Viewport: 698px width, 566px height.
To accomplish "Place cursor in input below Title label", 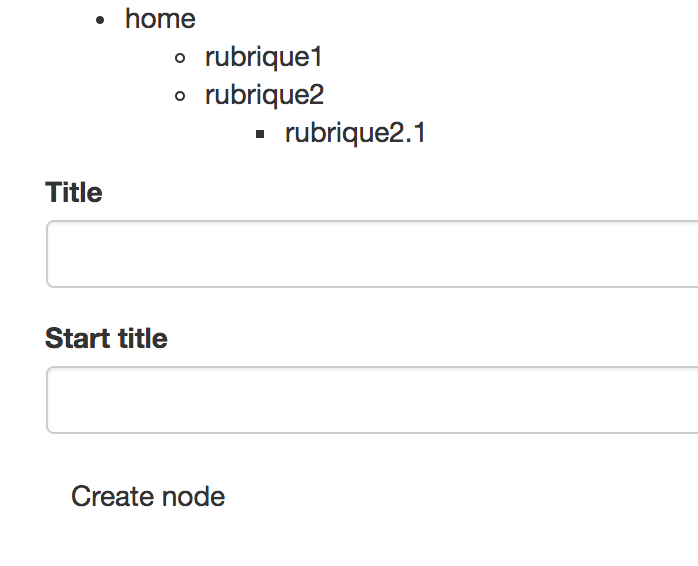I will pyautogui.click(x=372, y=254).
